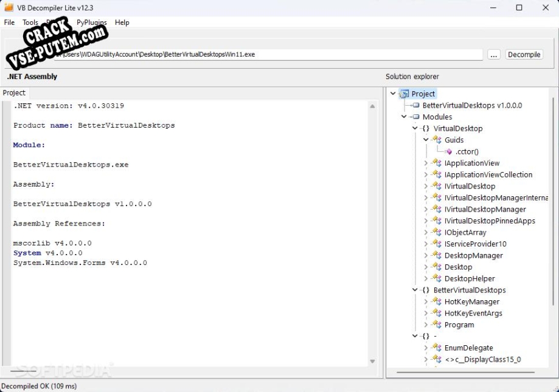The width and height of the screenshot is (559, 392).
Task: Click the IApplicationViewCollection class icon
Action: click(x=437, y=174)
